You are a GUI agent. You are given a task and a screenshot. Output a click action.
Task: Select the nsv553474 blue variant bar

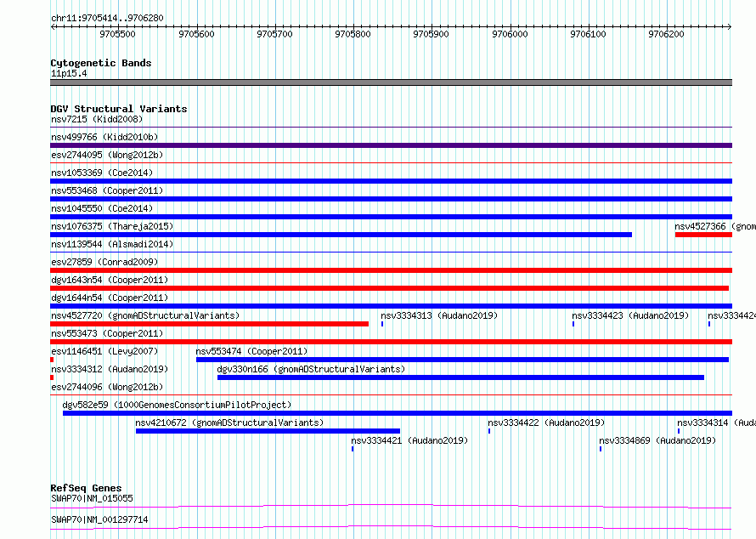[462, 360]
